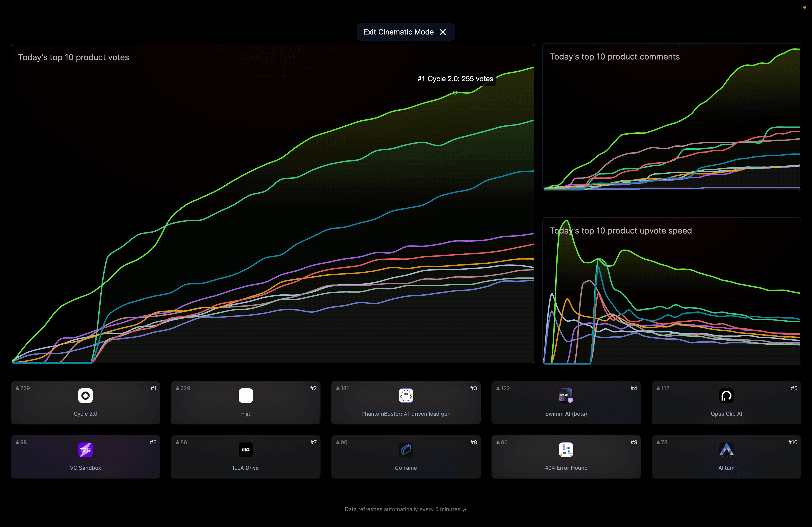812x527 pixels.
Task: Click the Alltum triangle logo icon
Action: [726, 450]
